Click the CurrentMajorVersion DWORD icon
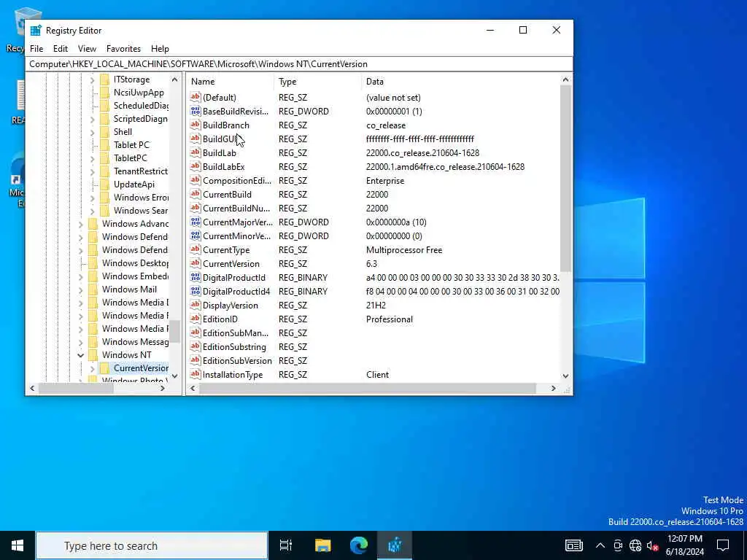 (x=195, y=222)
